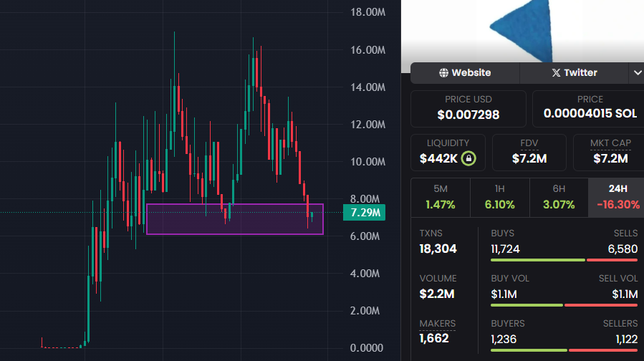
Task: Select the 5M timeframe tab
Action: [441, 198]
